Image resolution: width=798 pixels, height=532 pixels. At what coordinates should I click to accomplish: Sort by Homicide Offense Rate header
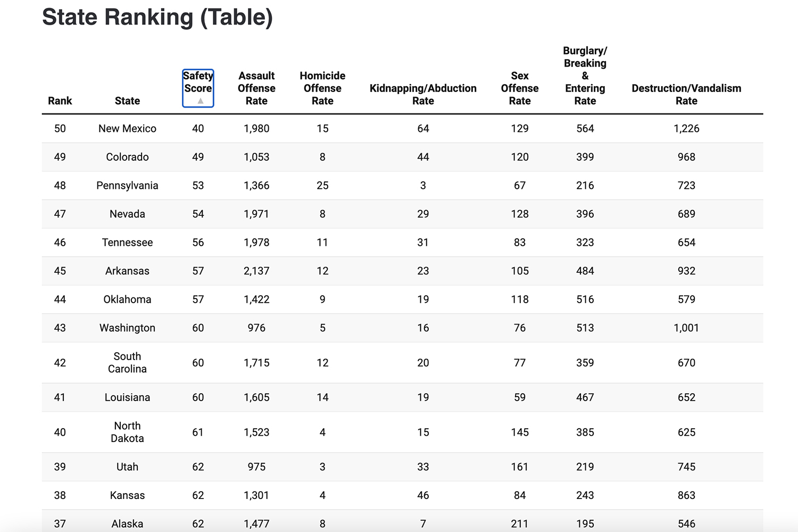click(322, 88)
